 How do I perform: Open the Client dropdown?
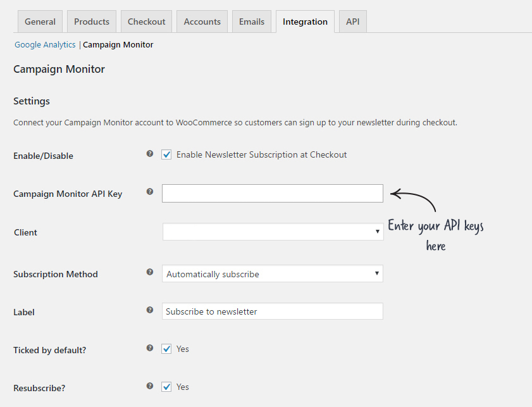tap(273, 232)
